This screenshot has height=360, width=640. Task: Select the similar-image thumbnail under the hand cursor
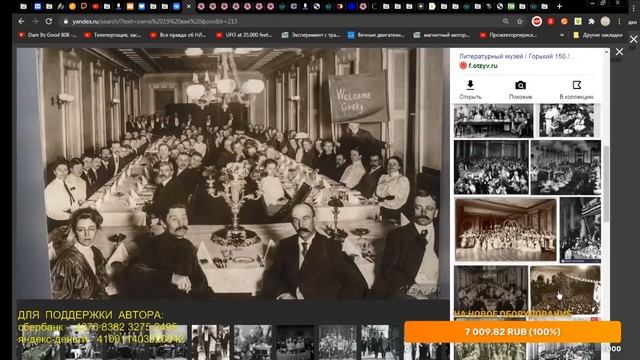[x=565, y=290]
